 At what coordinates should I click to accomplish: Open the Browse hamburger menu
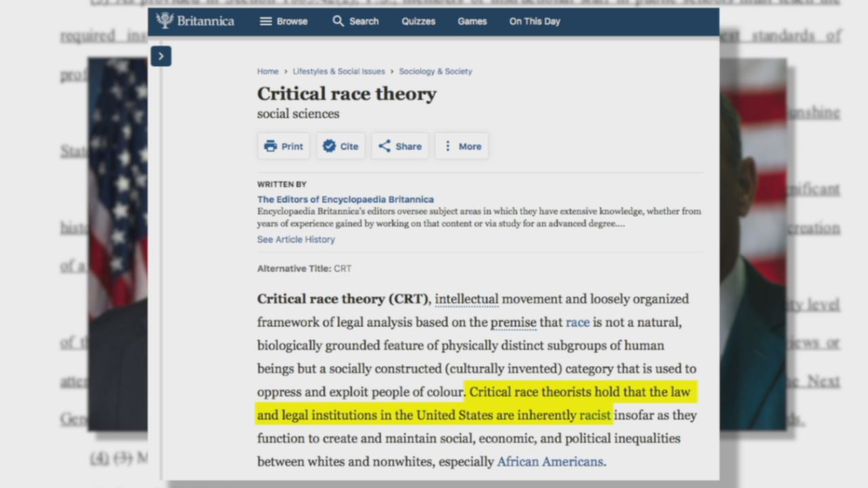tap(283, 21)
